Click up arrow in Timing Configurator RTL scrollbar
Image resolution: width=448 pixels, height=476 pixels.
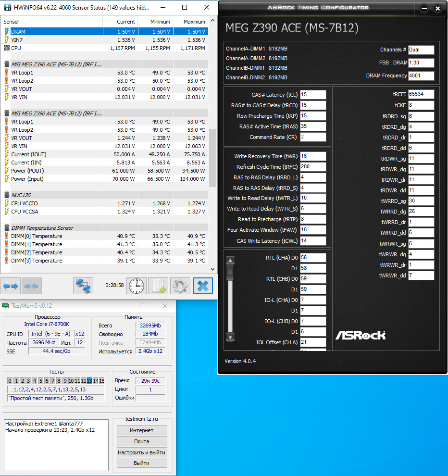point(230,260)
